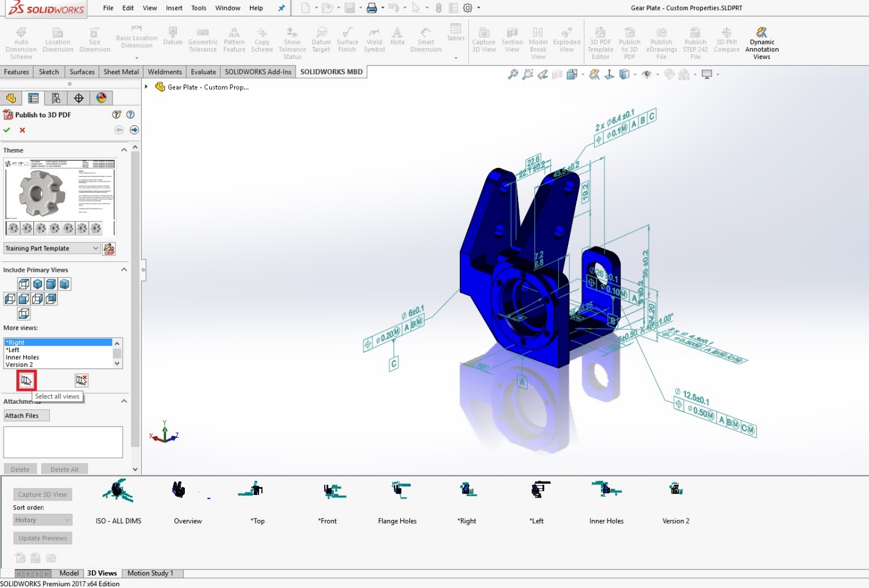Viewport: 869px width, 588px height.
Task: Confirm Publish to 3D PDF with green check
Action: 7,130
